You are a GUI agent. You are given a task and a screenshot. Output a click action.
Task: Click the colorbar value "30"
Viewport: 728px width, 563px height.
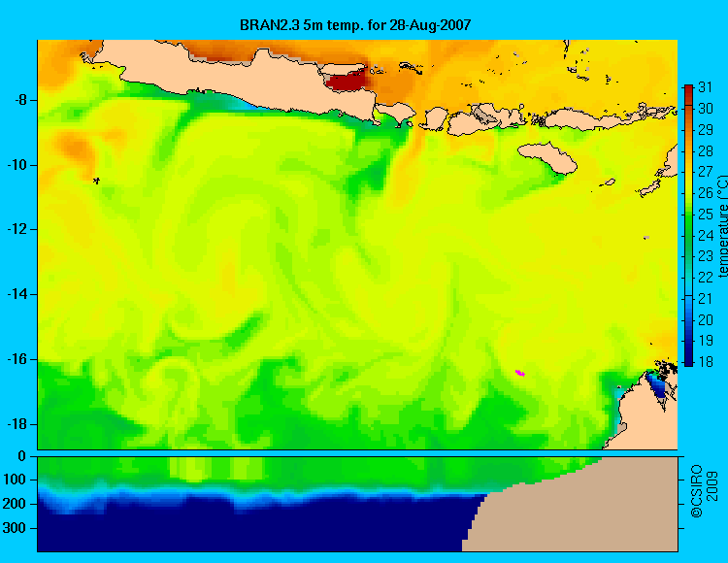click(706, 109)
